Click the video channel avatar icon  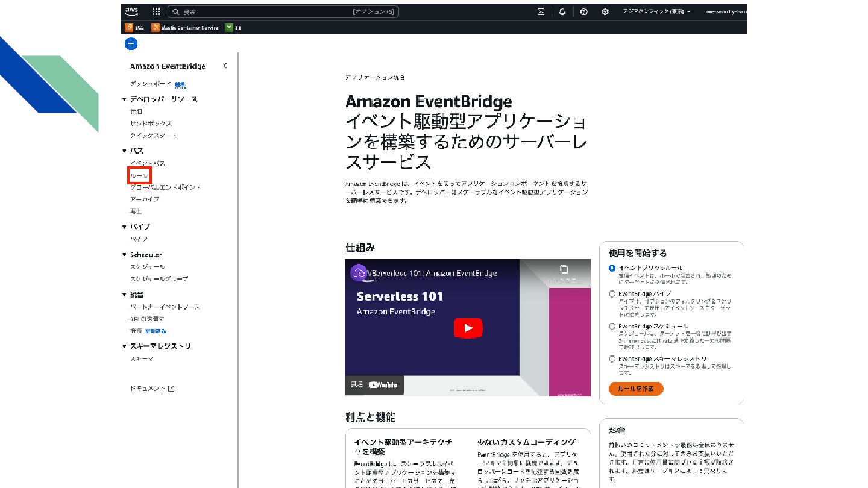pyautogui.click(x=359, y=273)
